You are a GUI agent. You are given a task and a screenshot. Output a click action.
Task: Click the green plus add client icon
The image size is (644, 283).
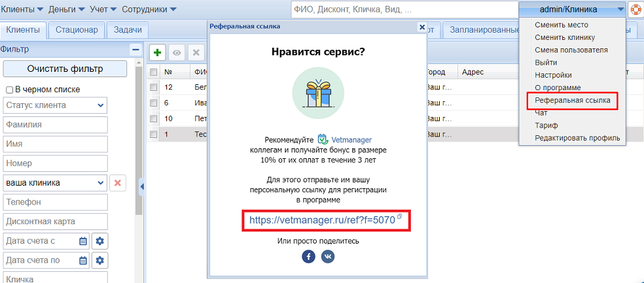click(x=157, y=52)
